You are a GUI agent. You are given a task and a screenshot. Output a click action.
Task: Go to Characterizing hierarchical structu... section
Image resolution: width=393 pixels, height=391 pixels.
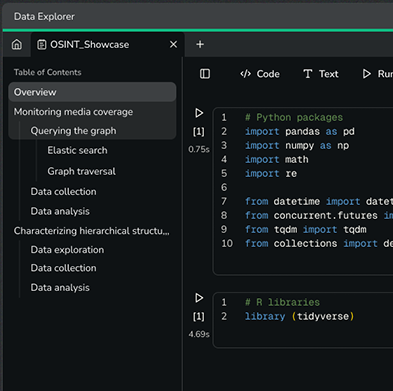[x=91, y=231]
